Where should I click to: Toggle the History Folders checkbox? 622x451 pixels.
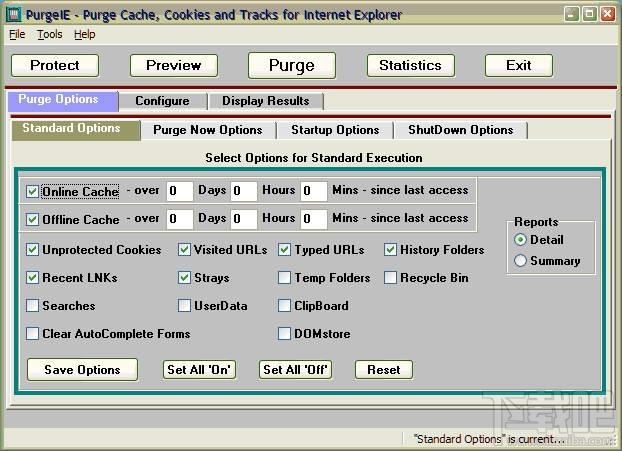[x=390, y=250]
